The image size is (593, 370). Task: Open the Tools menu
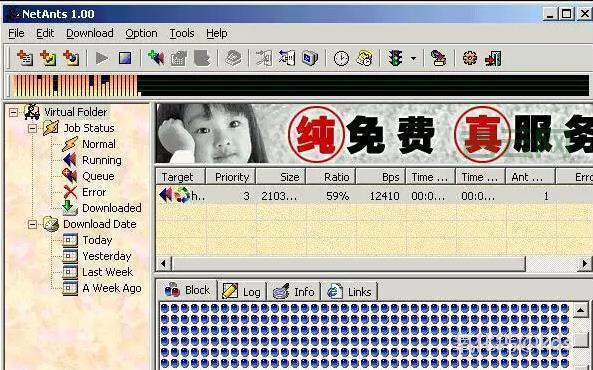tap(182, 33)
